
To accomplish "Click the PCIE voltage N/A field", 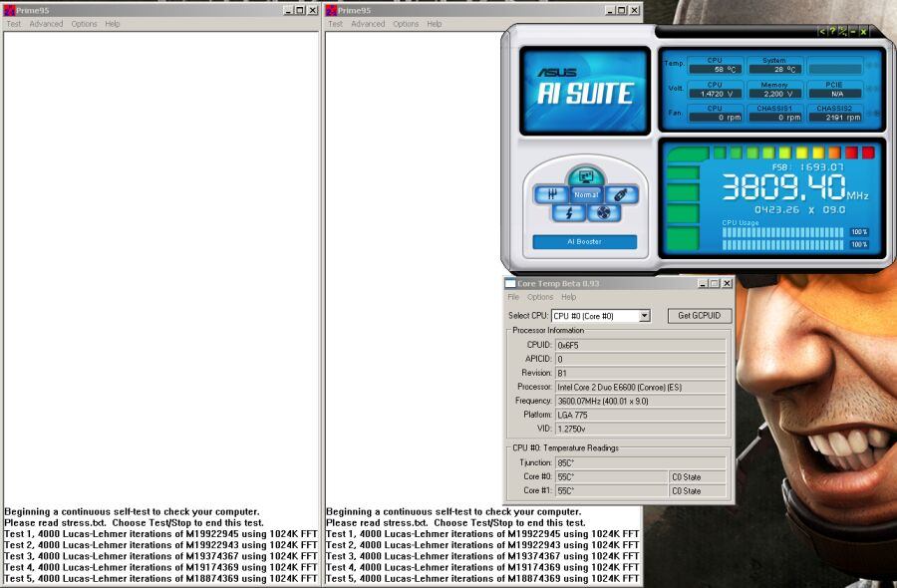I will tap(834, 94).
